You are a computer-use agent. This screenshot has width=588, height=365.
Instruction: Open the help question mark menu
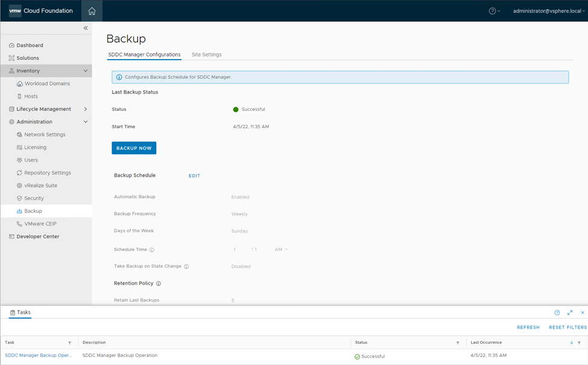pyautogui.click(x=495, y=11)
